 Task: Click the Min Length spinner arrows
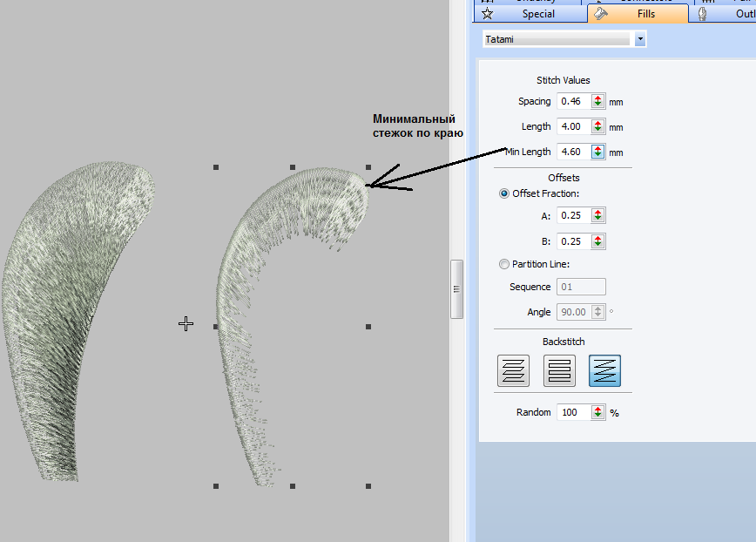(x=597, y=152)
